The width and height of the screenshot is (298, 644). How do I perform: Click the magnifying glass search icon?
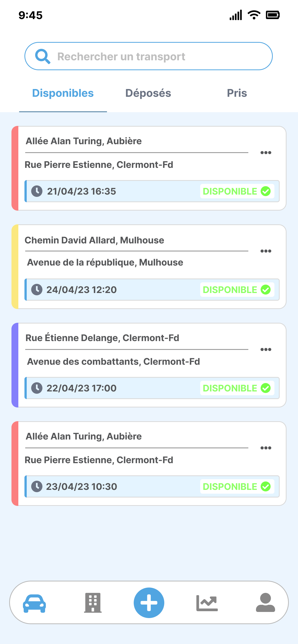click(x=43, y=56)
